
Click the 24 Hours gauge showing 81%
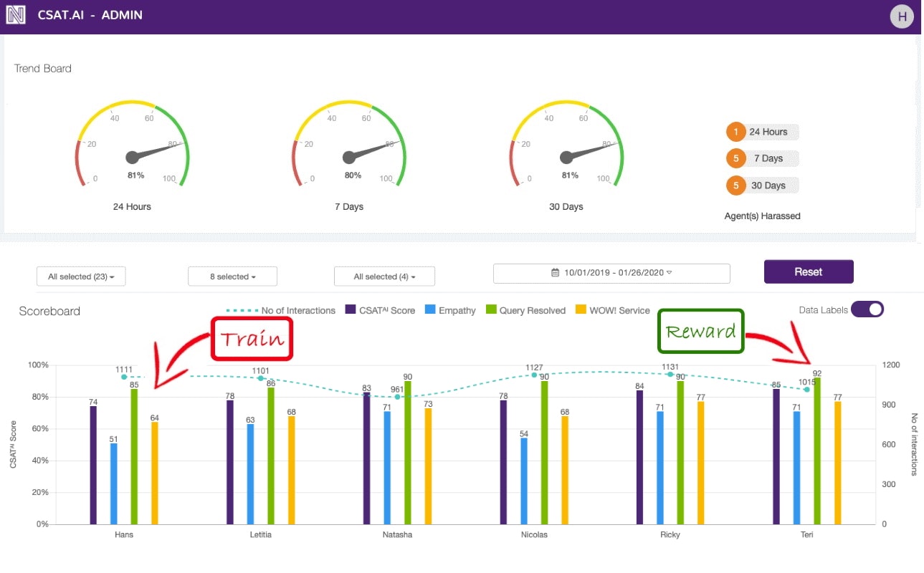coord(132,144)
